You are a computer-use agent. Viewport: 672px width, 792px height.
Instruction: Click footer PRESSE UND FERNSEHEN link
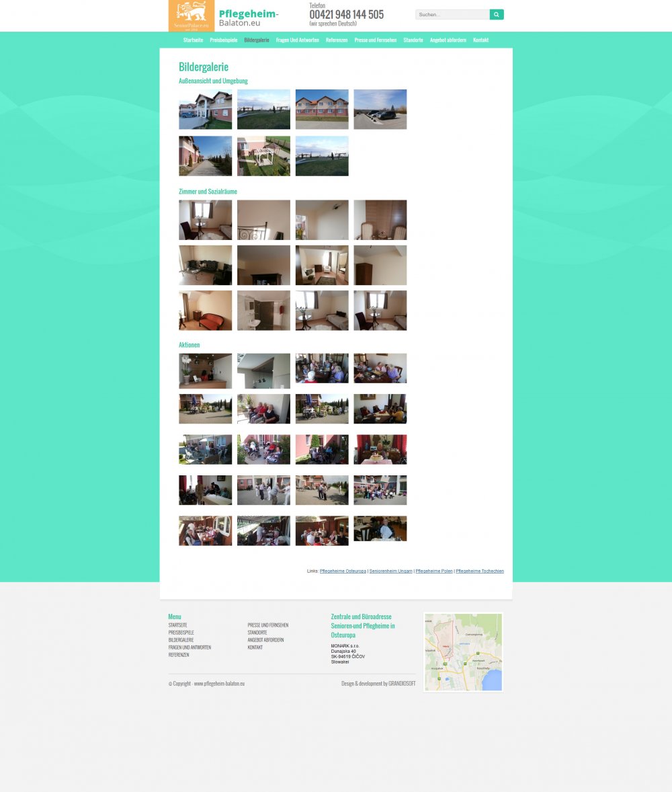click(268, 625)
